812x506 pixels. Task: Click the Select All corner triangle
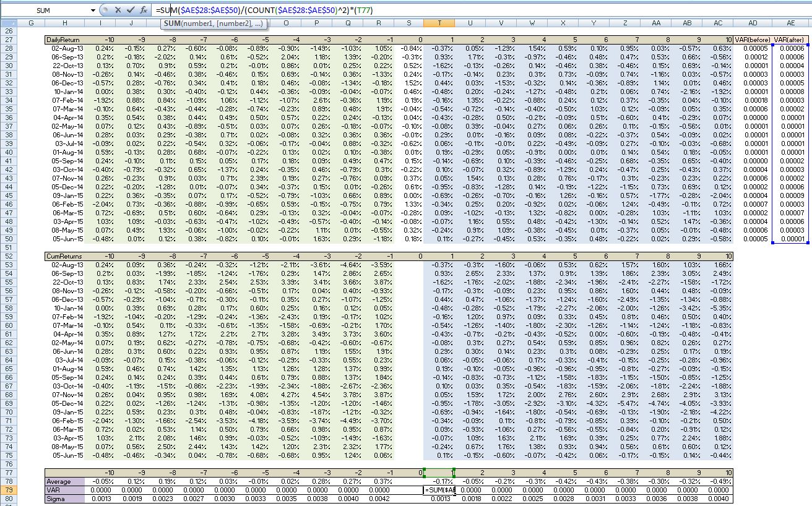click(8, 24)
